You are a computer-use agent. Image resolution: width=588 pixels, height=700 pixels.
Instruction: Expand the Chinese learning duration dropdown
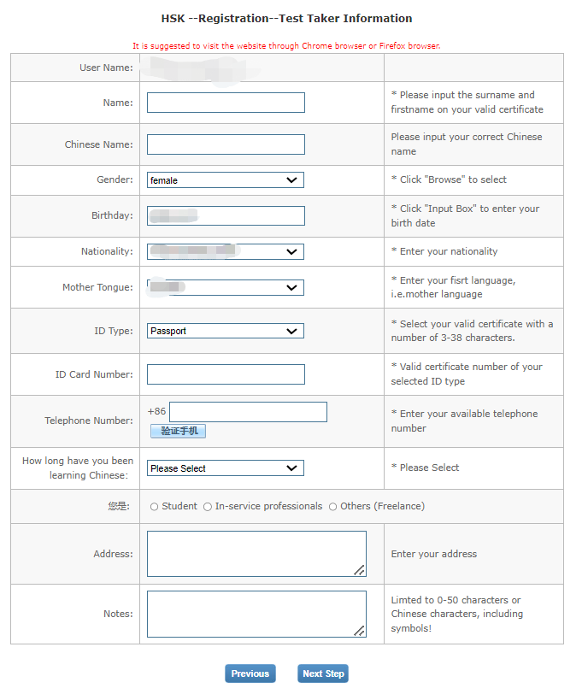tap(226, 468)
